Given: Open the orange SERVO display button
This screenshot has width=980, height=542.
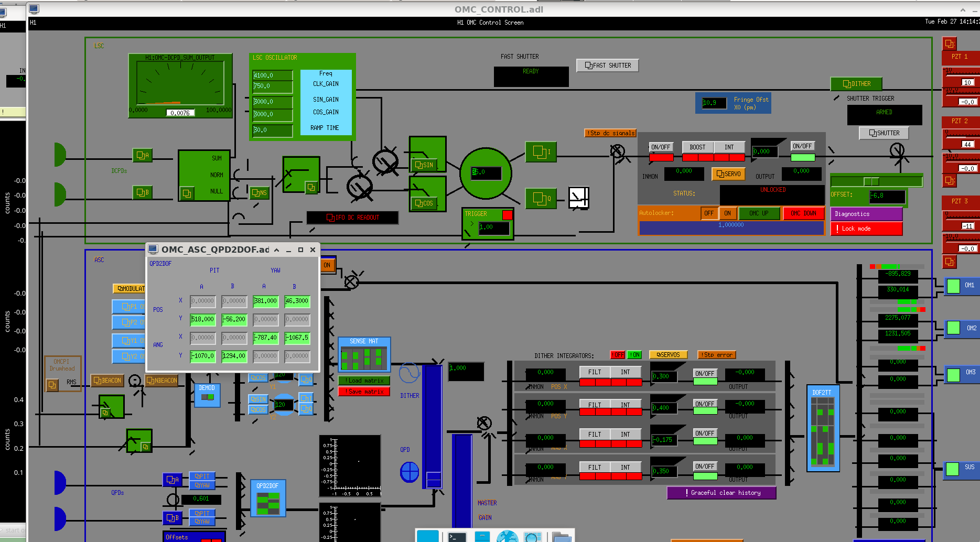Looking at the screenshot, I should [x=728, y=174].
